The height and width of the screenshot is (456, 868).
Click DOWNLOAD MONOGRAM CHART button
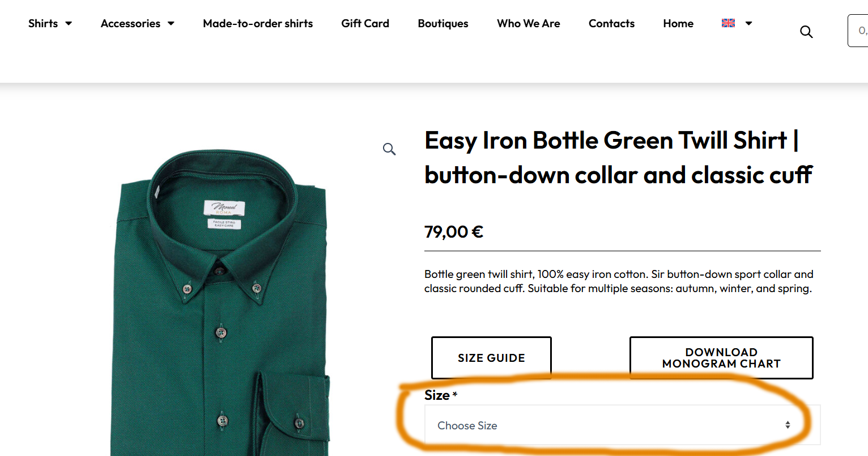tap(721, 358)
